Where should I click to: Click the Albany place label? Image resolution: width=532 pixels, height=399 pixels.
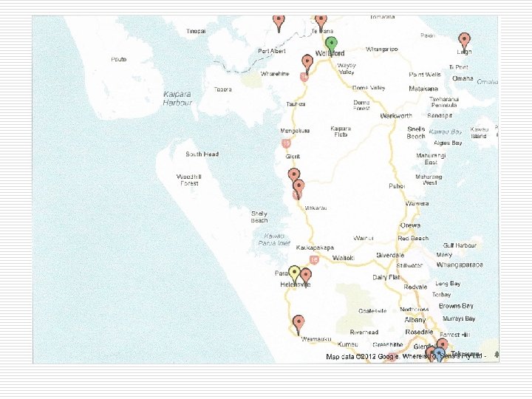pyautogui.click(x=415, y=320)
